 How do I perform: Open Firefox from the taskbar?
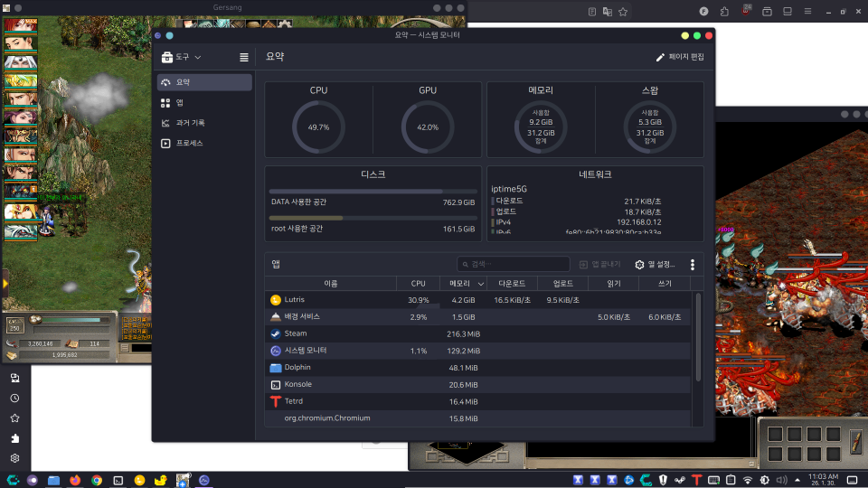click(x=74, y=480)
